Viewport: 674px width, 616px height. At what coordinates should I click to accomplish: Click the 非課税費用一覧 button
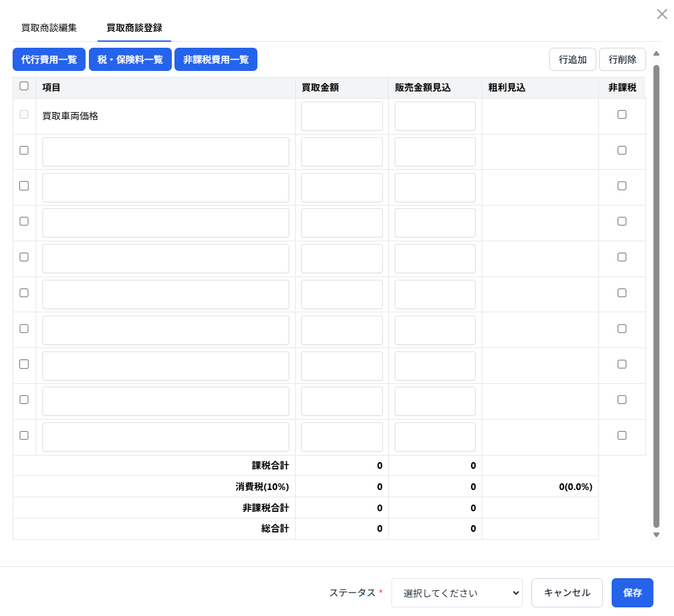(x=216, y=59)
